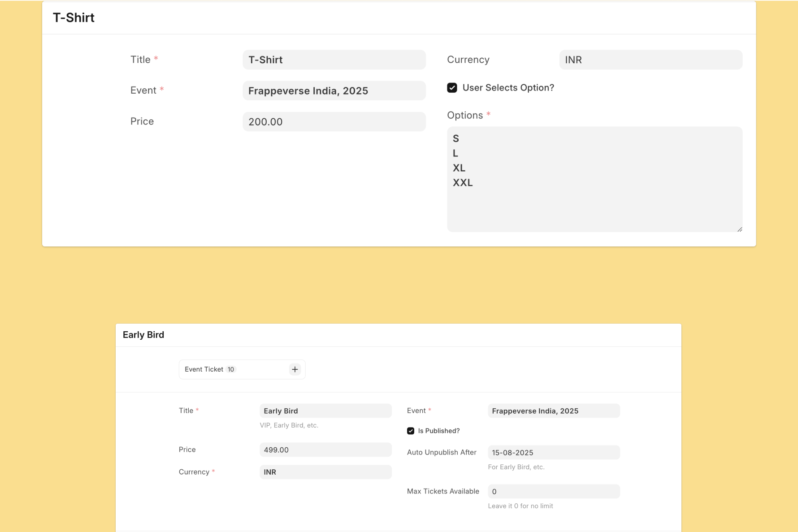Screen dimensions: 798x532
Task: Click the 'Leave it 0 for no limit' hint
Action: [x=520, y=506]
